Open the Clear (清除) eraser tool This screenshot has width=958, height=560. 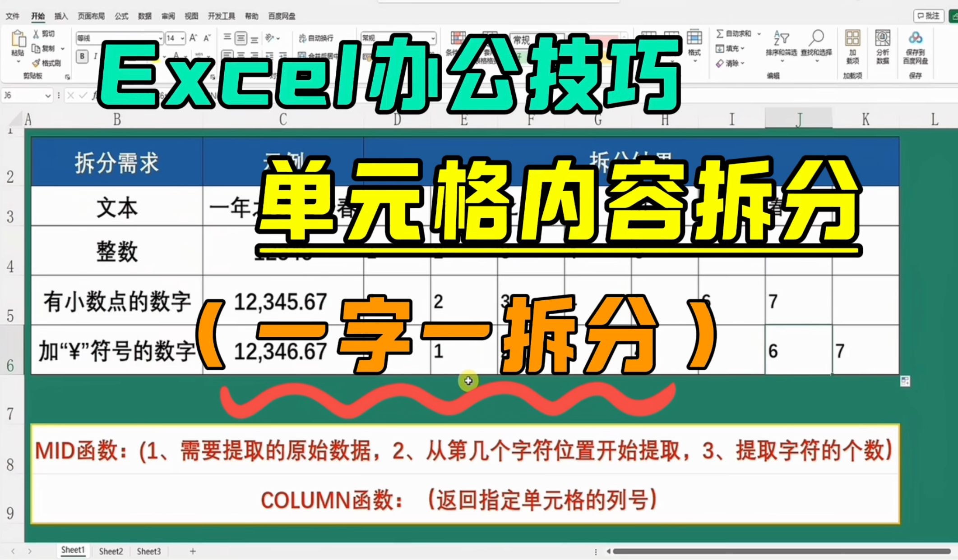730,63
